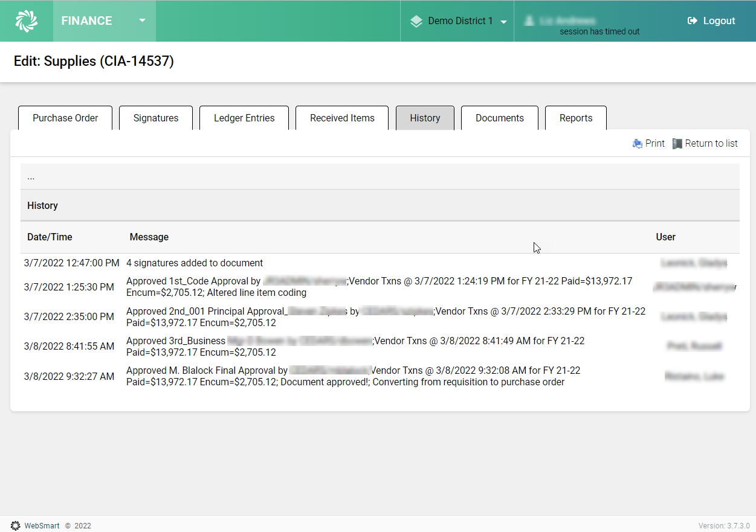Click the printer icon next to Print

pos(638,144)
